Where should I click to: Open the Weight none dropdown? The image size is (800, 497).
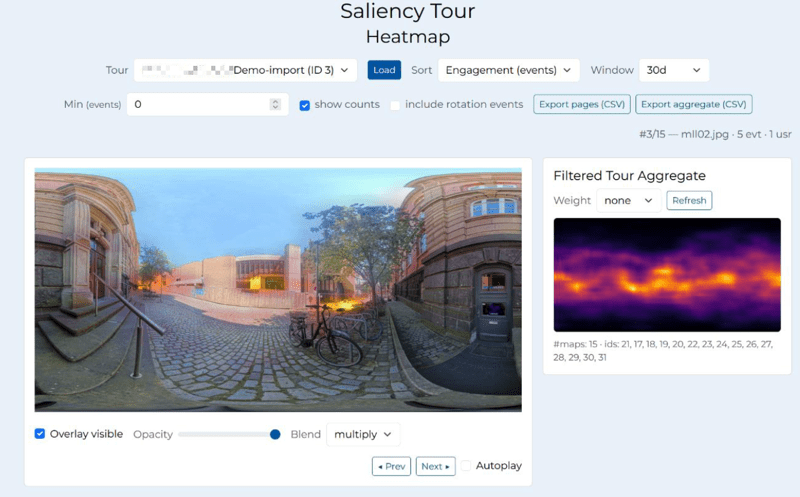628,200
